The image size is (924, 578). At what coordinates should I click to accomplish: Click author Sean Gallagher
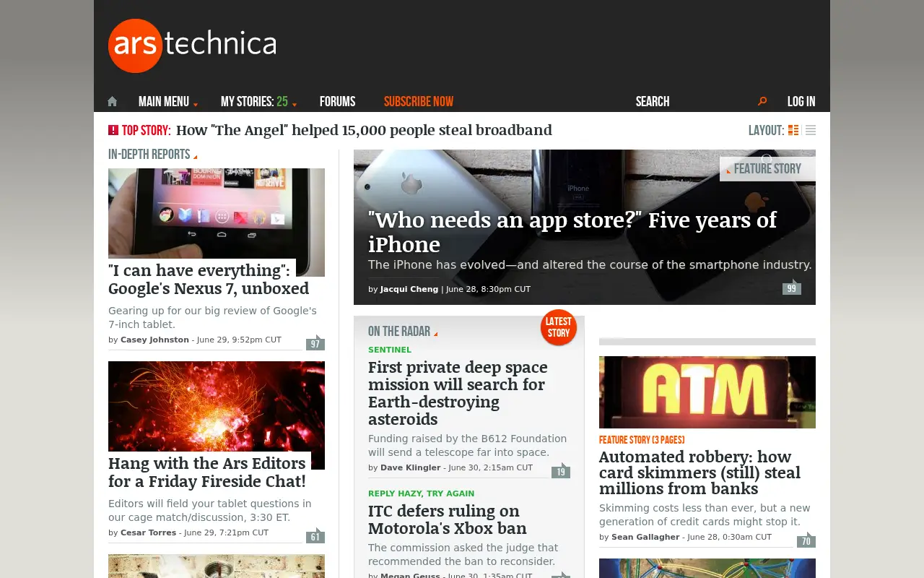tap(645, 537)
